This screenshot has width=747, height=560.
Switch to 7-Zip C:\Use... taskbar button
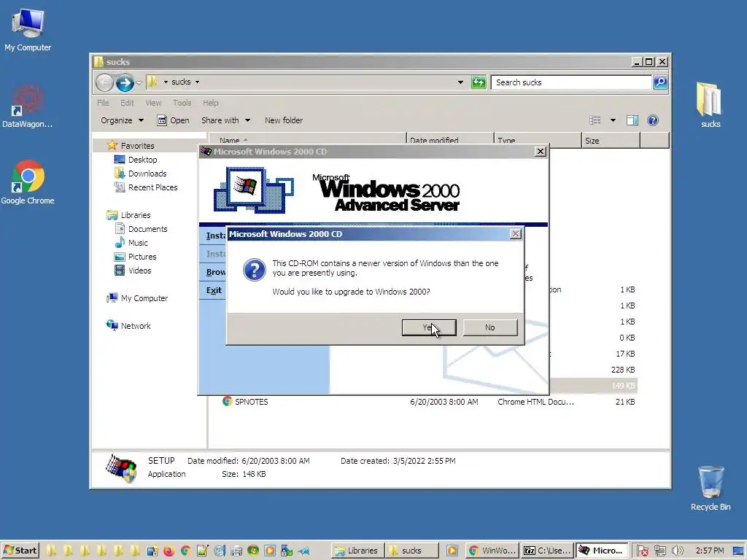(547, 551)
